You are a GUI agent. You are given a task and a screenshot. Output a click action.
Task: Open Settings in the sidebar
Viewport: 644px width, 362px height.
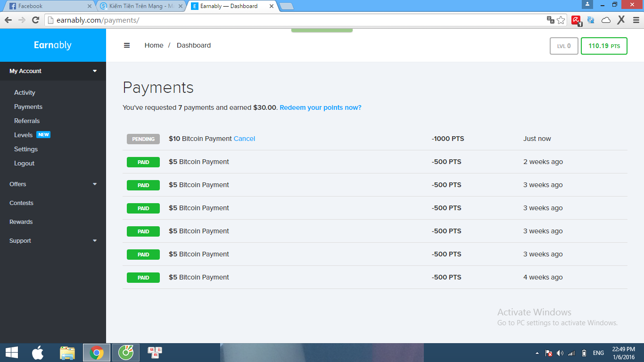[26, 149]
